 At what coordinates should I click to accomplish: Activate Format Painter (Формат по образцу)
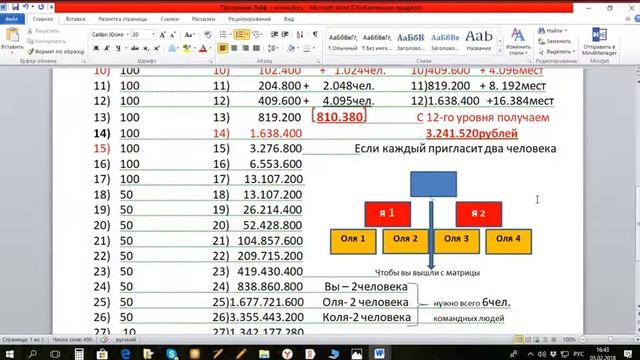56,51
